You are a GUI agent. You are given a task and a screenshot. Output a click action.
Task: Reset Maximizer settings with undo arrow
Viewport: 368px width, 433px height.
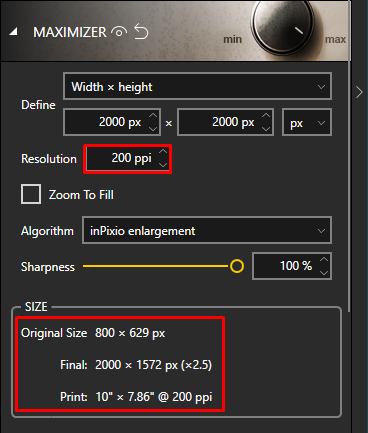(x=141, y=32)
